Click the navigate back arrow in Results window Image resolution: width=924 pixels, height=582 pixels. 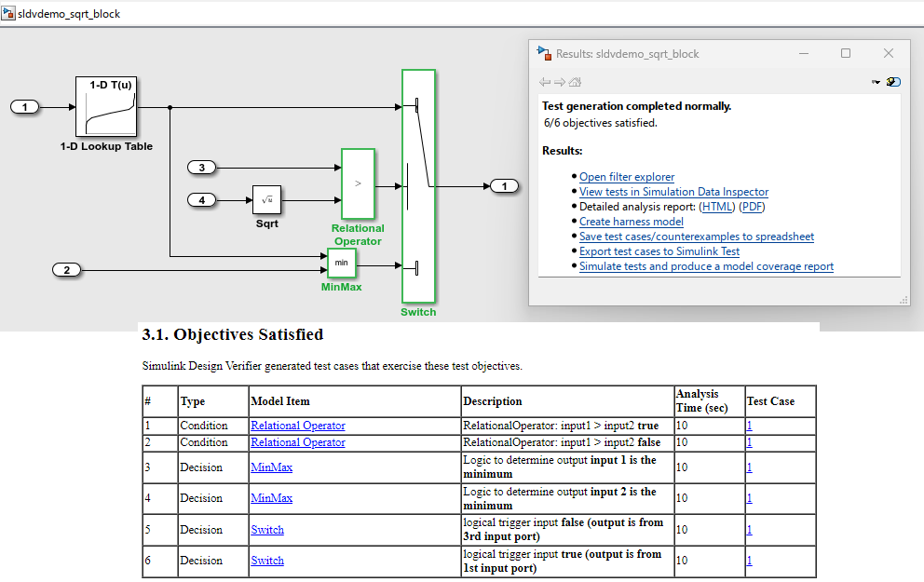click(x=546, y=82)
